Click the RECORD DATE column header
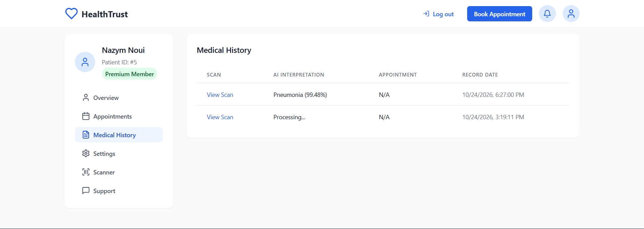 480,75
